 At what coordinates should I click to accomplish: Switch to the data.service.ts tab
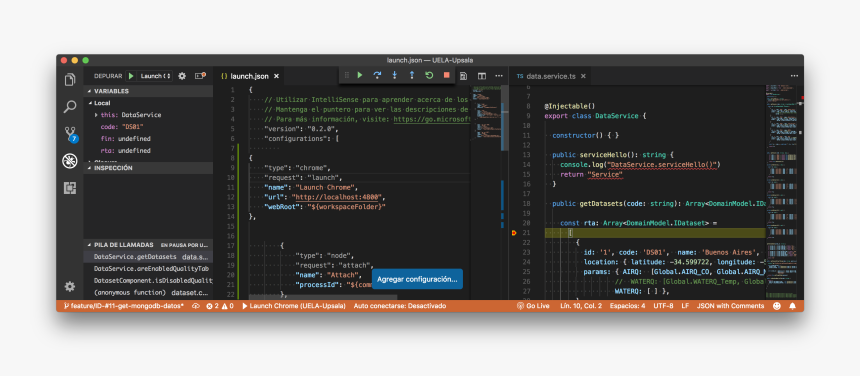coord(550,76)
